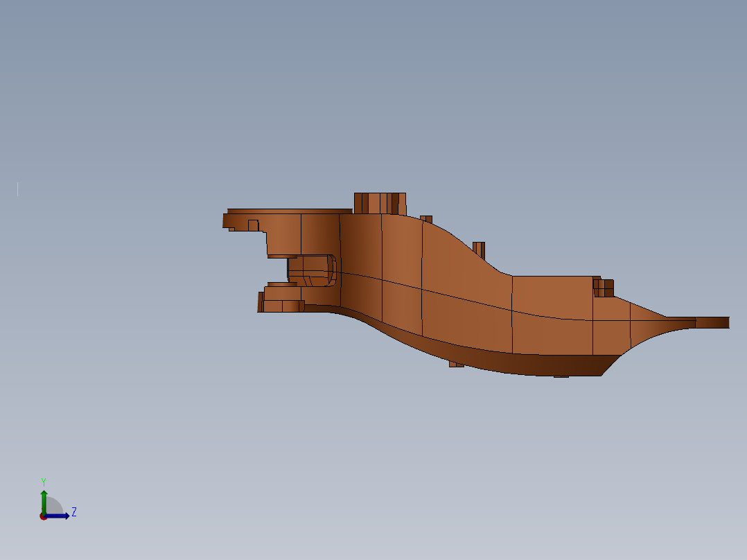The width and height of the screenshot is (747, 560).
Task: Click the green Y axis arrow on triad
Action: (x=44, y=502)
